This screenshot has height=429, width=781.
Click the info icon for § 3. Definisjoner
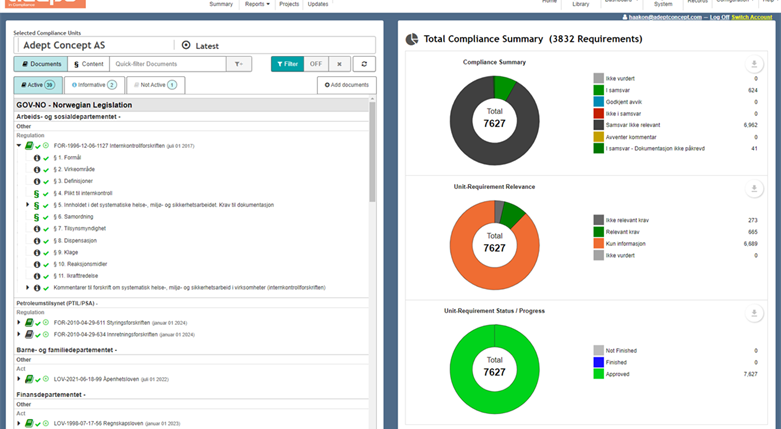coord(37,181)
